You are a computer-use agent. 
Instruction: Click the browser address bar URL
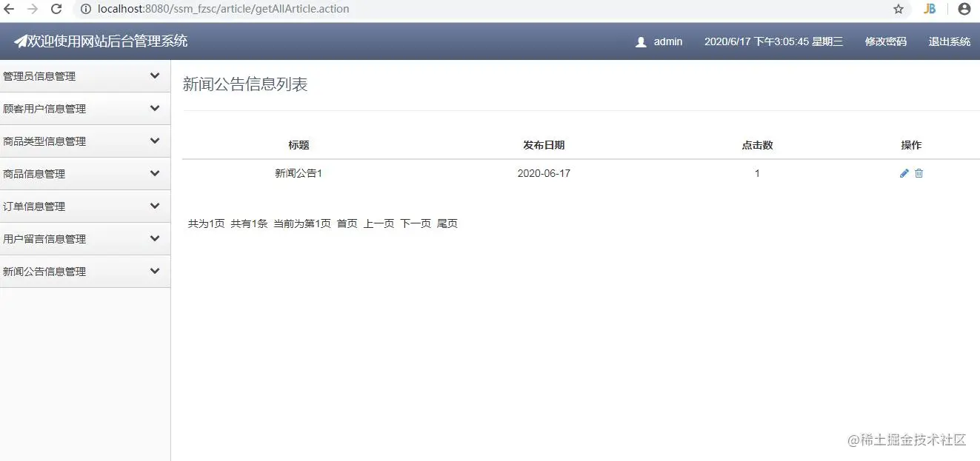224,9
